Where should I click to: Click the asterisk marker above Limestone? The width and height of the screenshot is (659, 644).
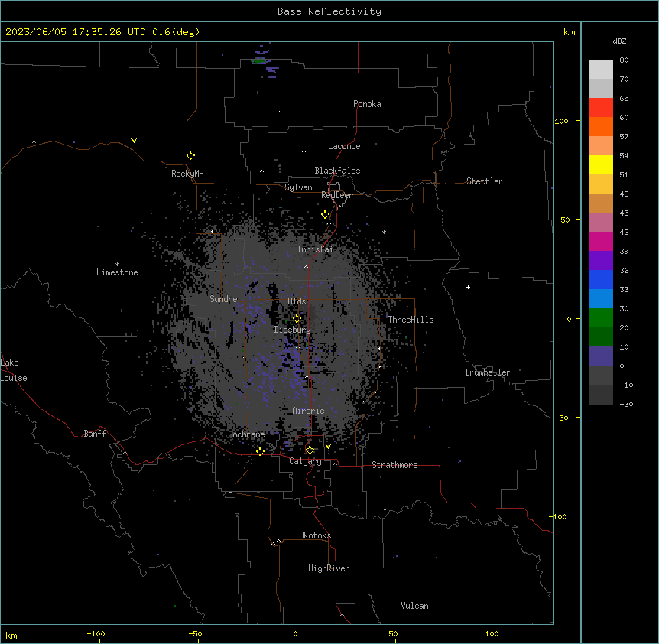tap(117, 265)
